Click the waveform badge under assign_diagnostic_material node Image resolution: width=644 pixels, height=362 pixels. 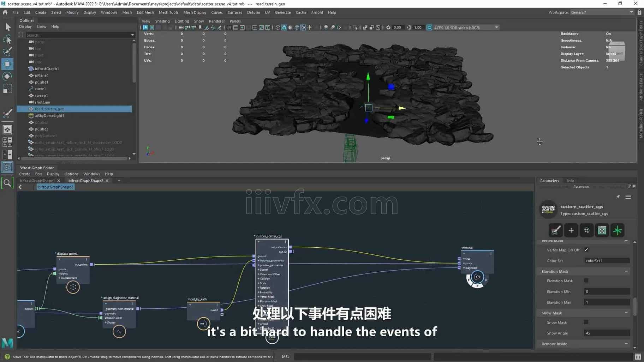point(119,332)
